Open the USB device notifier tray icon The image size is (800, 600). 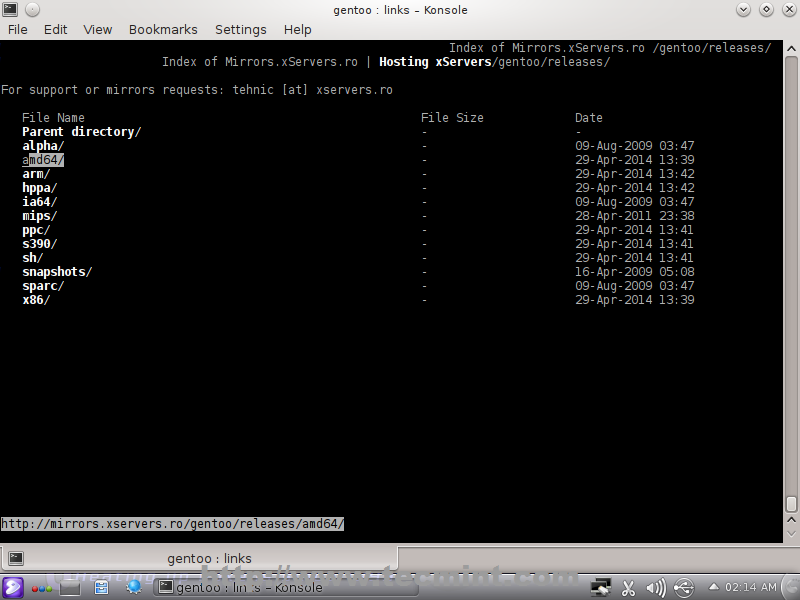[x=685, y=589]
